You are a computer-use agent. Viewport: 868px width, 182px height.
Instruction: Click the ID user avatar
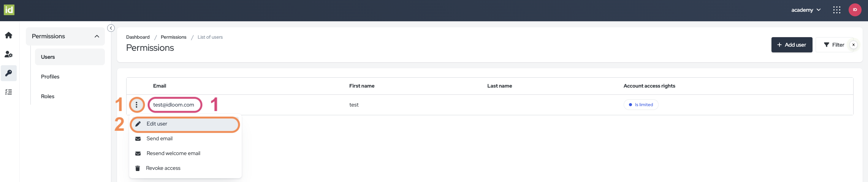[x=855, y=10]
